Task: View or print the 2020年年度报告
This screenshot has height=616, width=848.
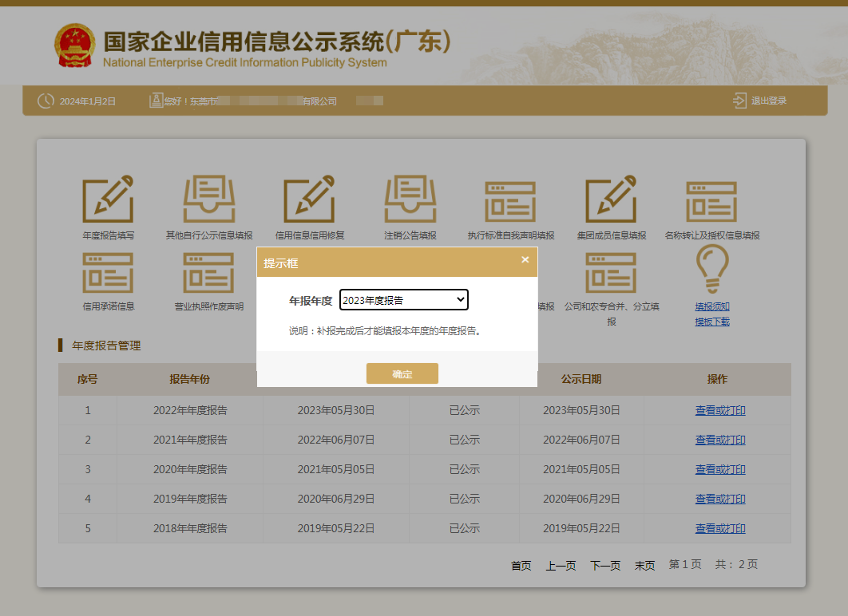Action: 719,469
